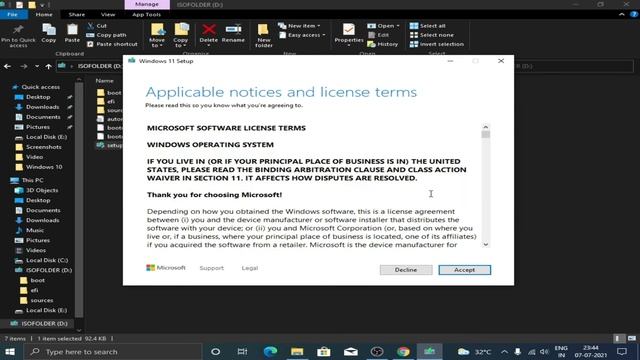Click Select none in the ribbon
The height and width of the screenshot is (360, 640).
[432, 35]
